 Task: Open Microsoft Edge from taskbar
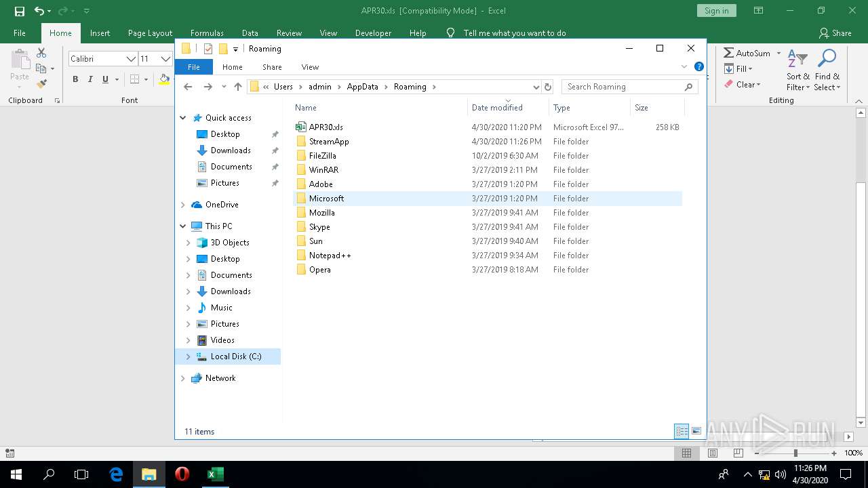click(x=116, y=474)
